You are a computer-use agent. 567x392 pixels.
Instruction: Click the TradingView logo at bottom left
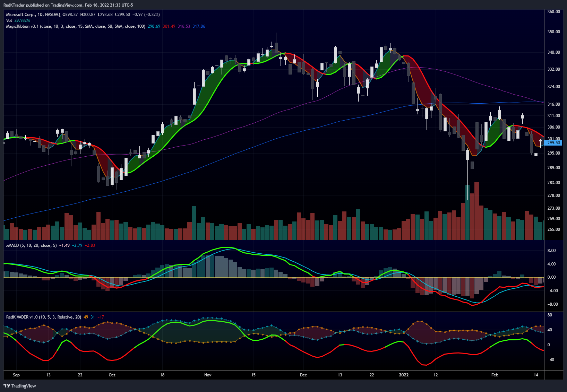pos(20,386)
